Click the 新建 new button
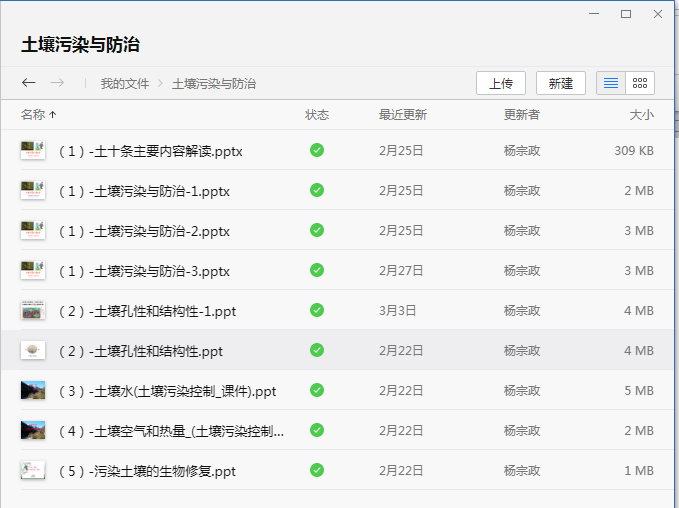 pos(560,83)
